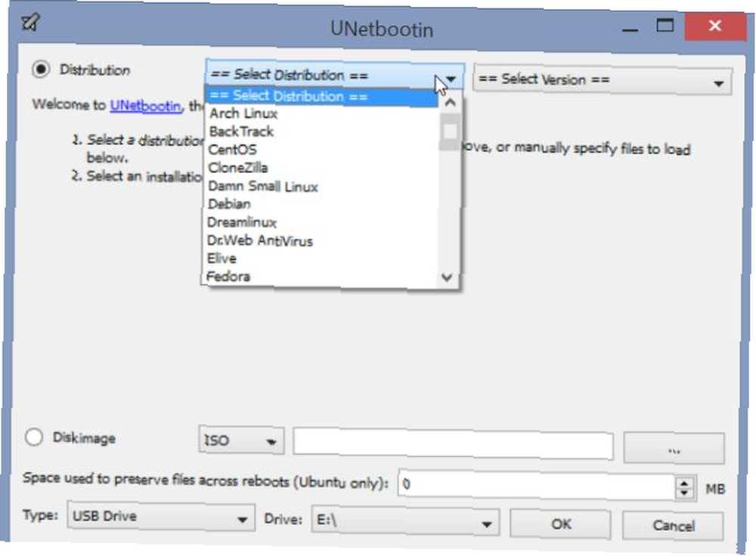
Task: Click the browse '...' button
Action: coord(674,449)
